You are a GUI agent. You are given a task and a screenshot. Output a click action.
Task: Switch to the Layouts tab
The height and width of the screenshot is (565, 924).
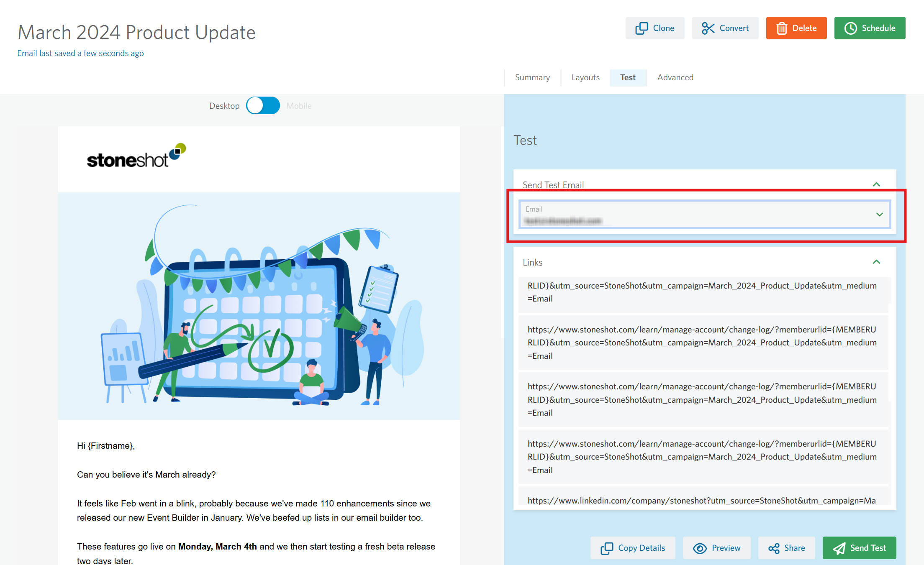pos(585,77)
